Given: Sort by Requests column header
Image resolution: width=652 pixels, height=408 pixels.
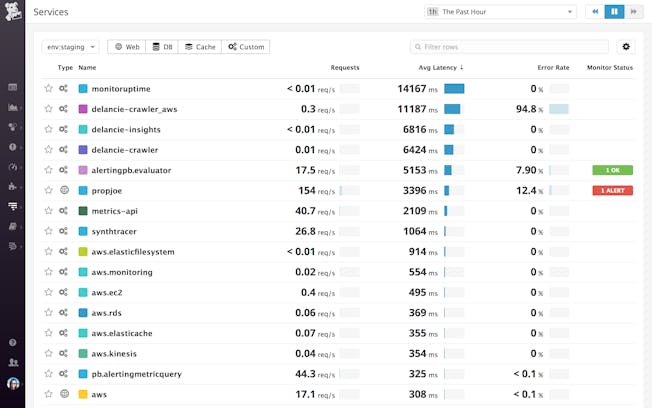Looking at the screenshot, I should coord(345,67).
